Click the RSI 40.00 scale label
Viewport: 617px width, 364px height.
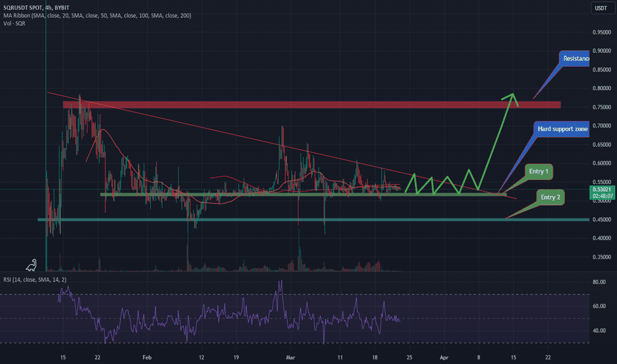click(599, 330)
